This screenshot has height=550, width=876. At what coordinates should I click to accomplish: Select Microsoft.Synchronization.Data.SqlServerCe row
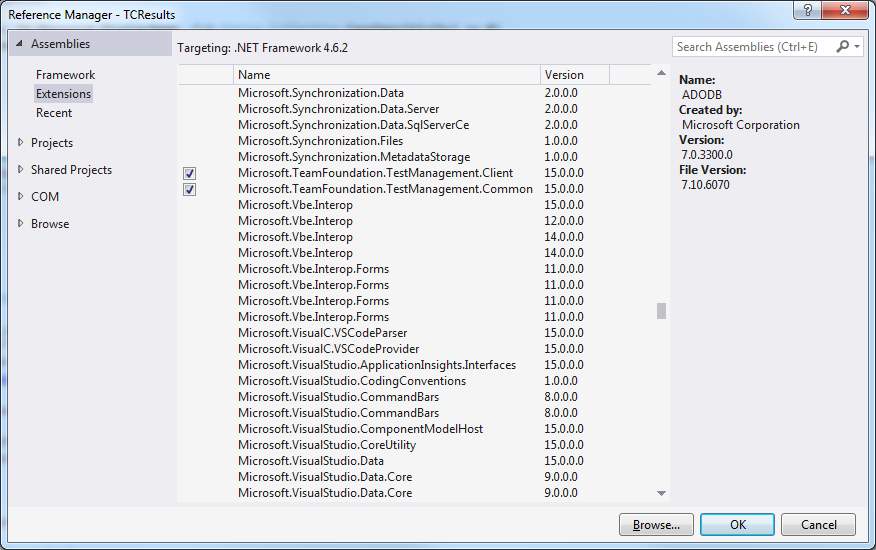pyautogui.click(x=415, y=125)
